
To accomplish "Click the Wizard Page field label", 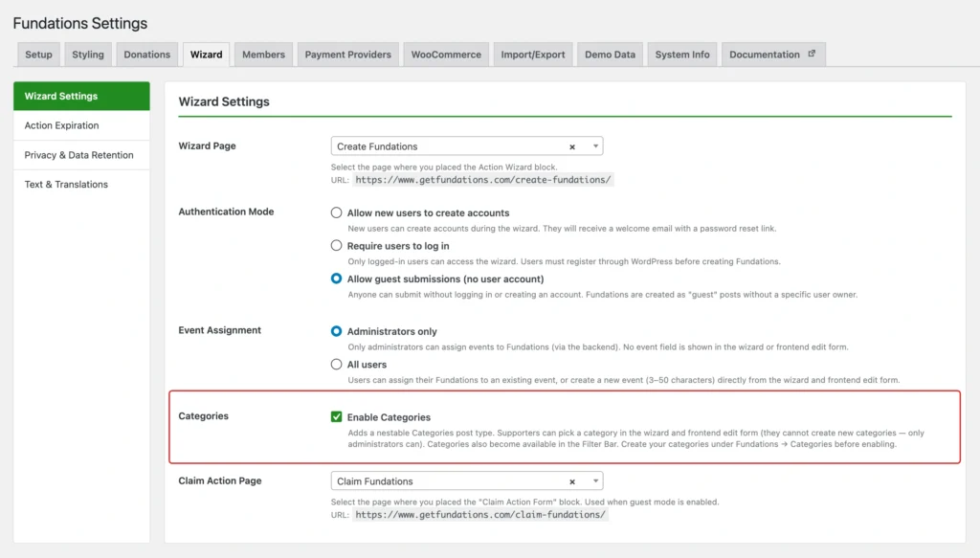I will (x=207, y=146).
